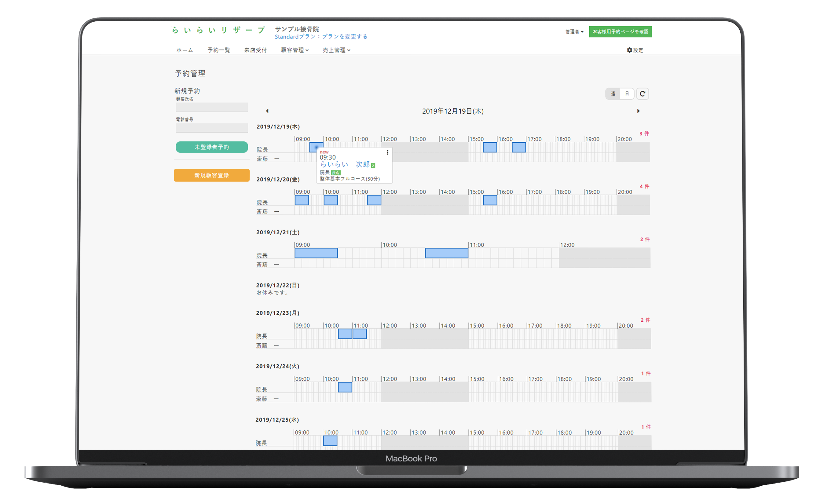Click the らいらいリザーブ logo
This screenshot has height=504, width=831.
tap(218, 30)
